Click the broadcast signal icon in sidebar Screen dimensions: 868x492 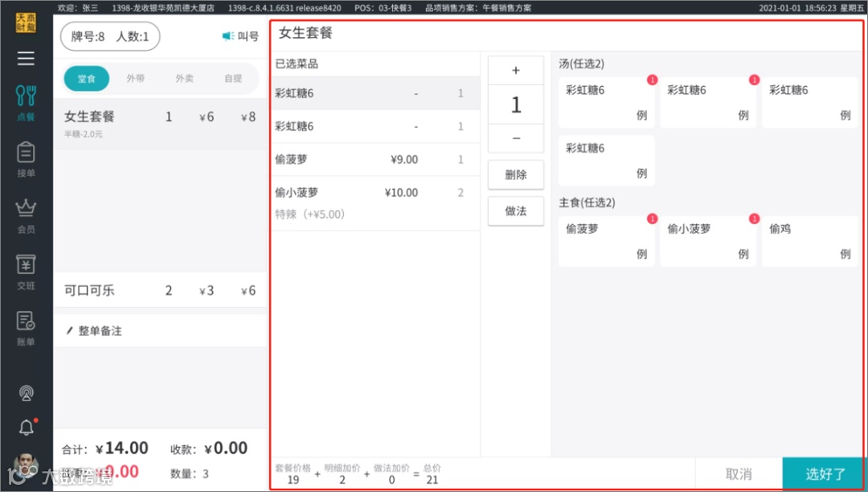26,393
